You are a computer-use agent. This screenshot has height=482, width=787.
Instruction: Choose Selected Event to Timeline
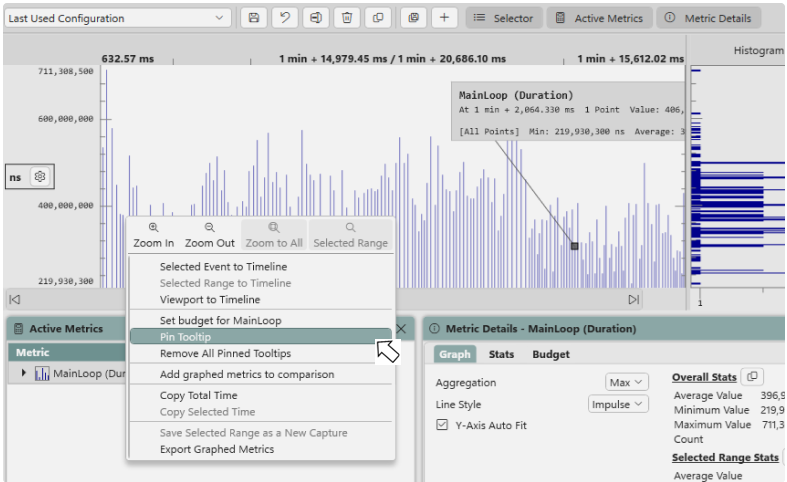[x=261, y=267]
